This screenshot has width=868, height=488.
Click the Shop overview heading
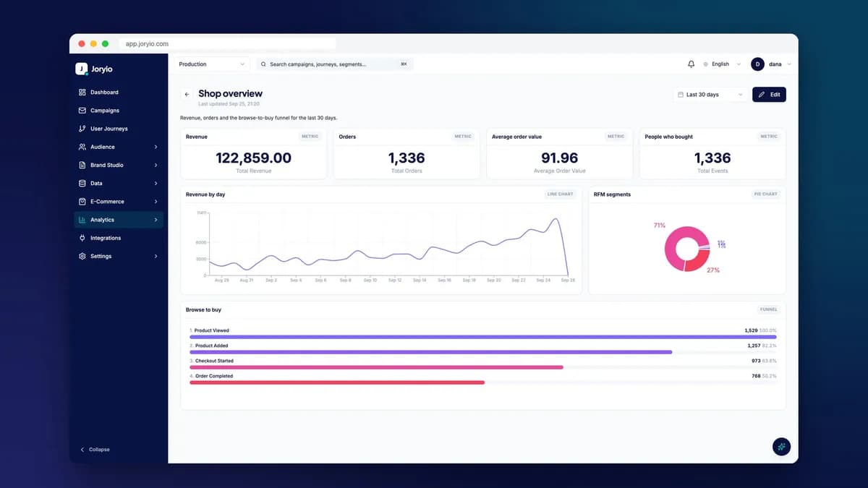tap(231, 94)
